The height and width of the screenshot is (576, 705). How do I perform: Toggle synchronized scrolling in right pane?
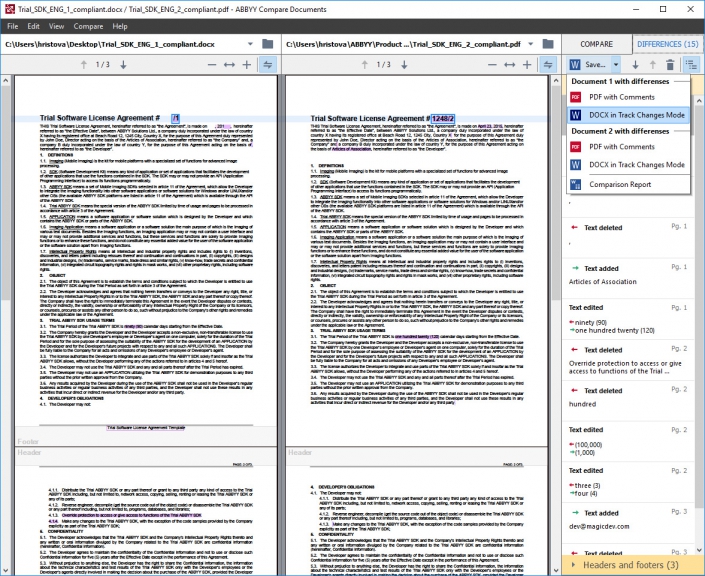(x=548, y=65)
